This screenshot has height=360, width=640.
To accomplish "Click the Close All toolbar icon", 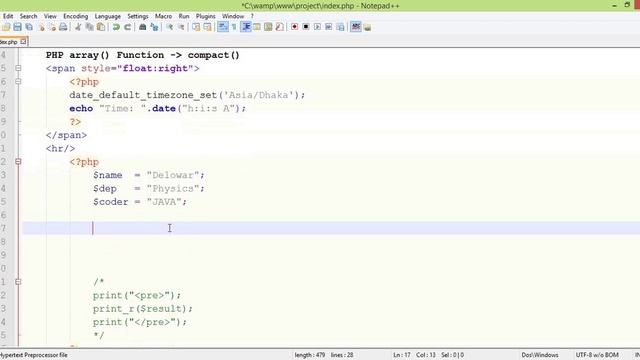I will [x=52, y=27].
